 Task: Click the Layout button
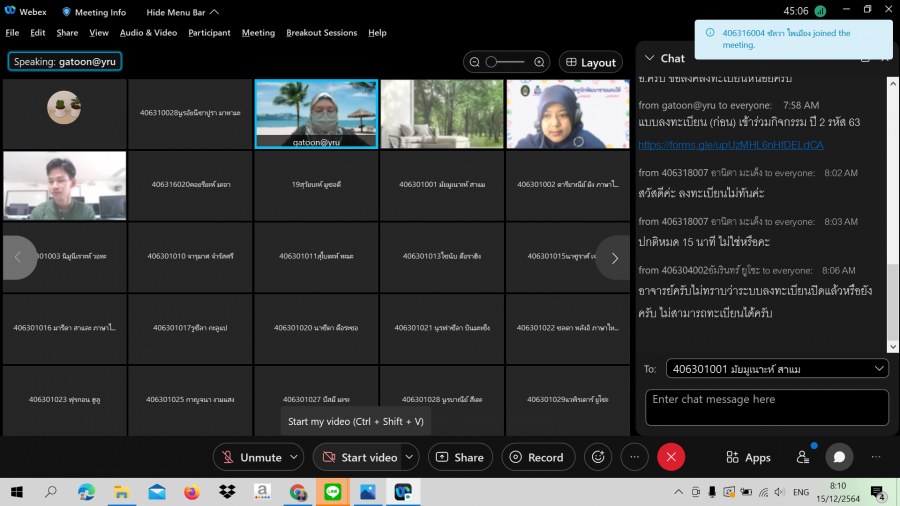coord(590,62)
